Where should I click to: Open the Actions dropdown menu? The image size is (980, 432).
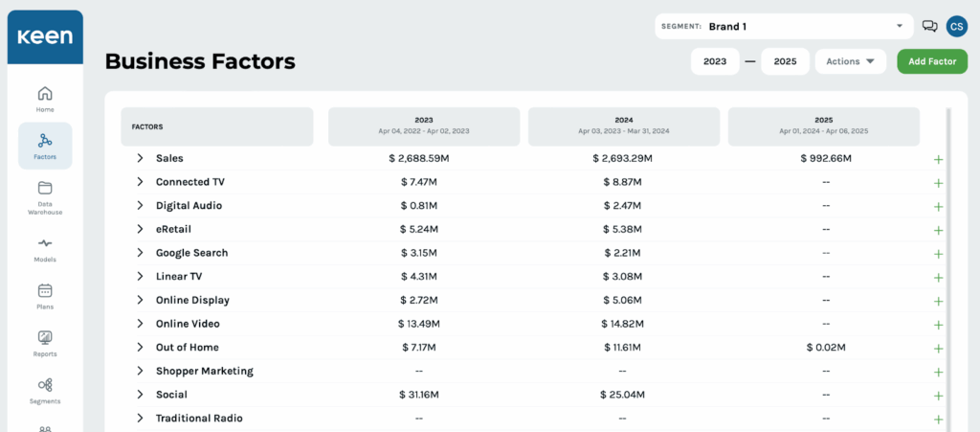click(851, 61)
